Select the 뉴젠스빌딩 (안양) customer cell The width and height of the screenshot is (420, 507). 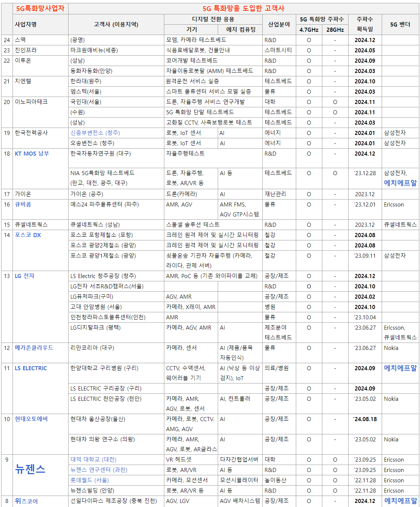pos(116,490)
